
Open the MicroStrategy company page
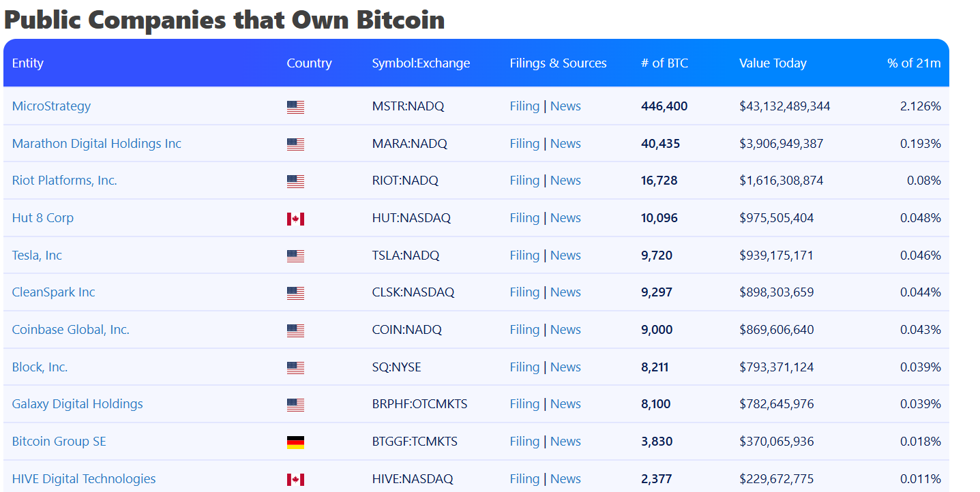[x=51, y=106]
